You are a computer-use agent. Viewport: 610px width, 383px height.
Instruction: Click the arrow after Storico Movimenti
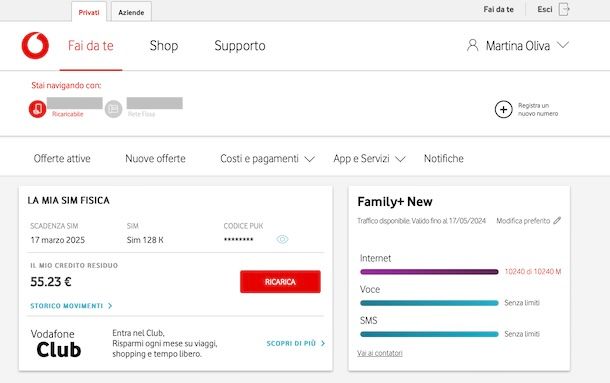coord(110,306)
